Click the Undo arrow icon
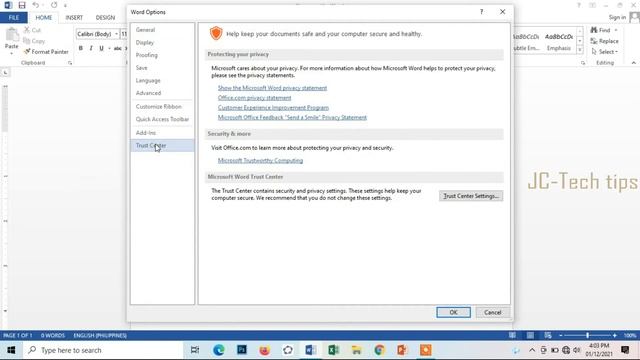 pos(36,5)
